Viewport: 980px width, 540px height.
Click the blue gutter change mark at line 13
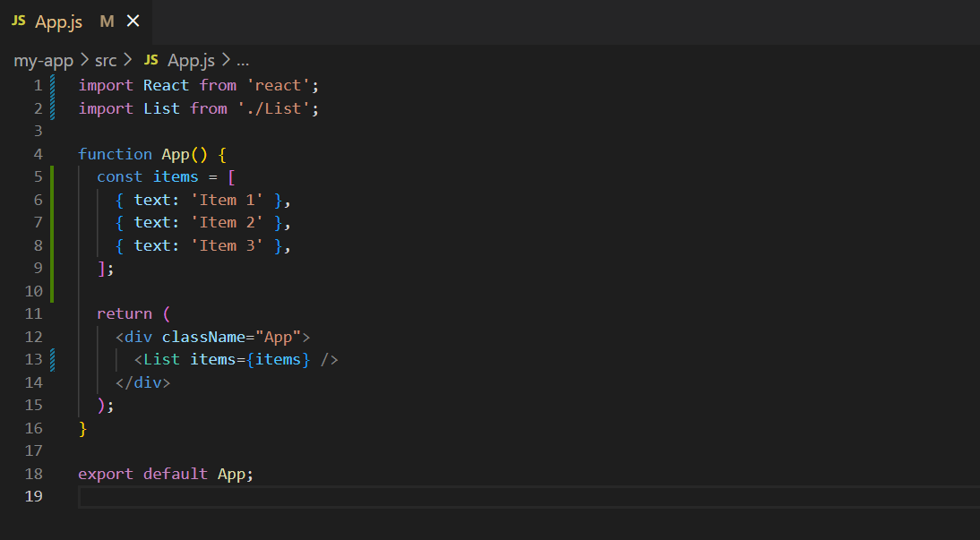[54, 359]
